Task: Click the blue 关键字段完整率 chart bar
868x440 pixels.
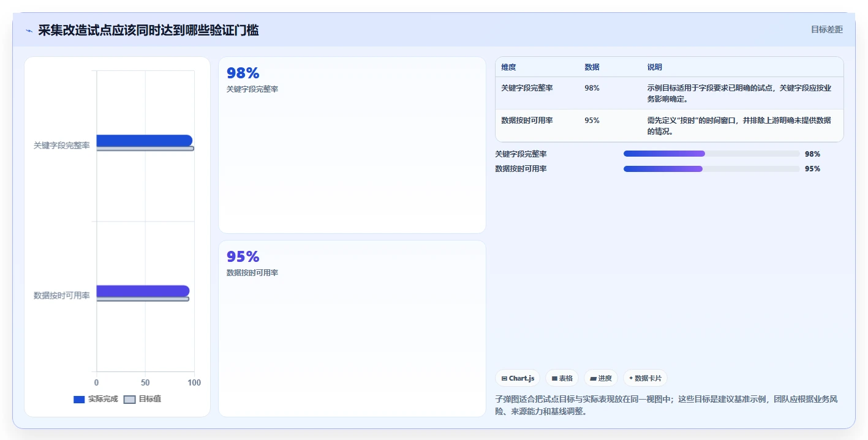Action: click(x=144, y=140)
